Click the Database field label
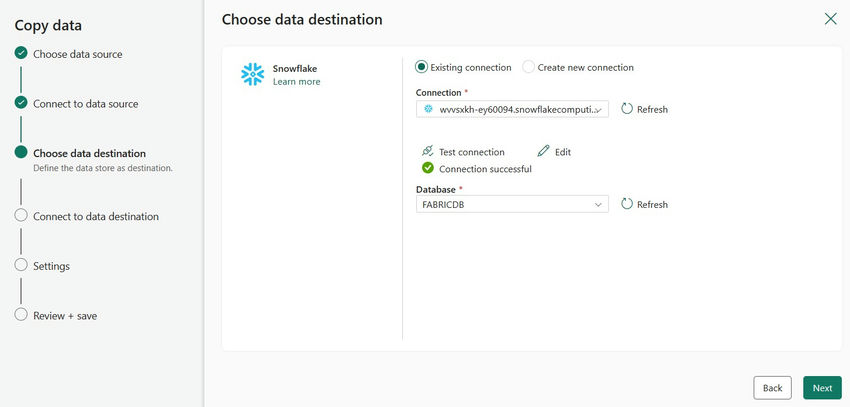 pyautogui.click(x=436, y=189)
